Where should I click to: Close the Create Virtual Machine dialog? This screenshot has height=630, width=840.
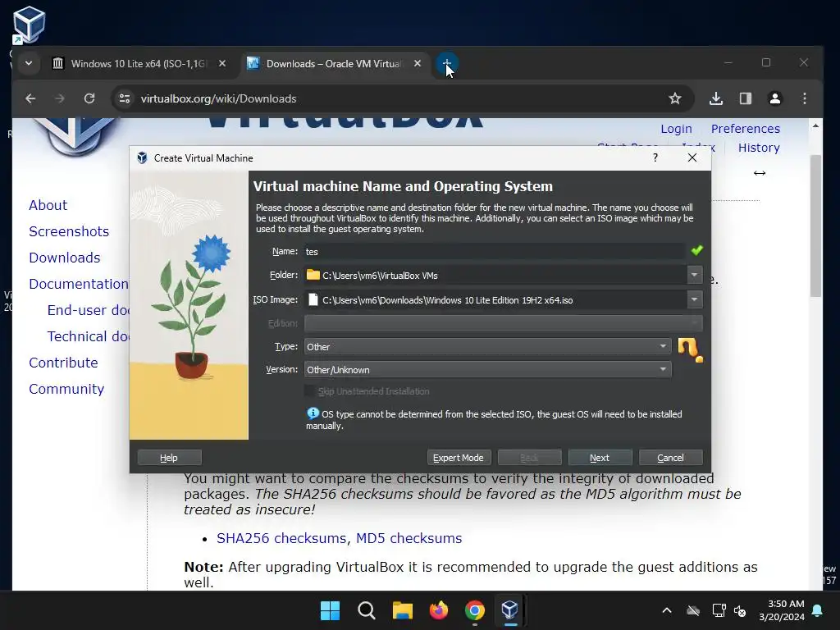tap(692, 157)
